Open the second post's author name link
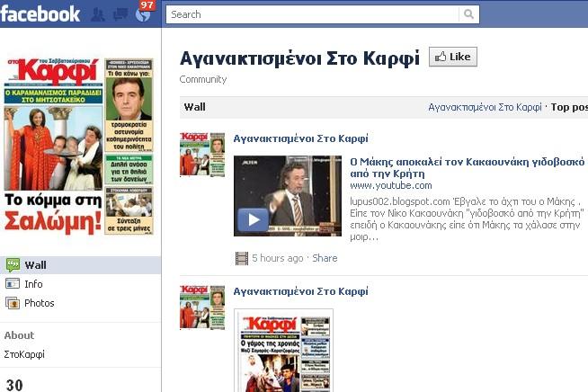Viewport: 588px width, 392px height. 301,291
